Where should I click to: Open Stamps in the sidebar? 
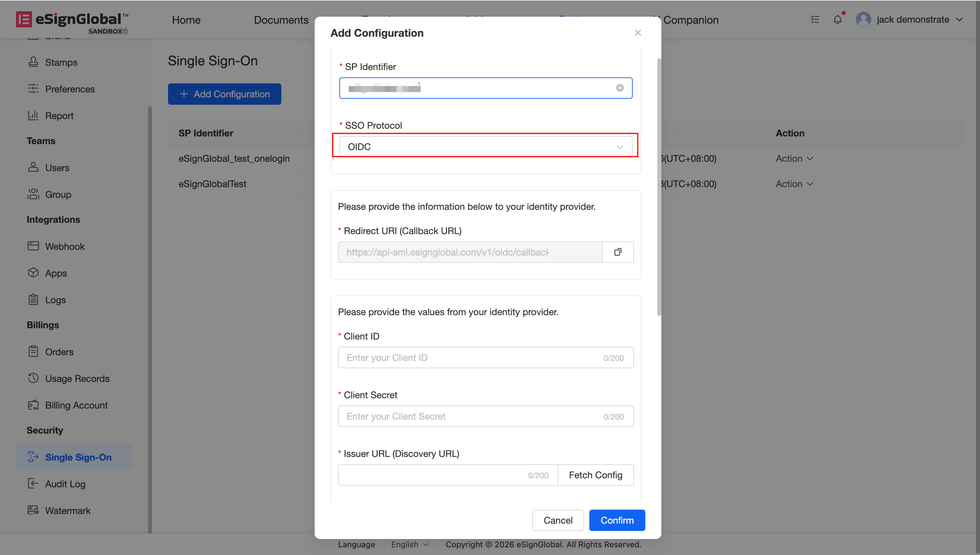[61, 62]
